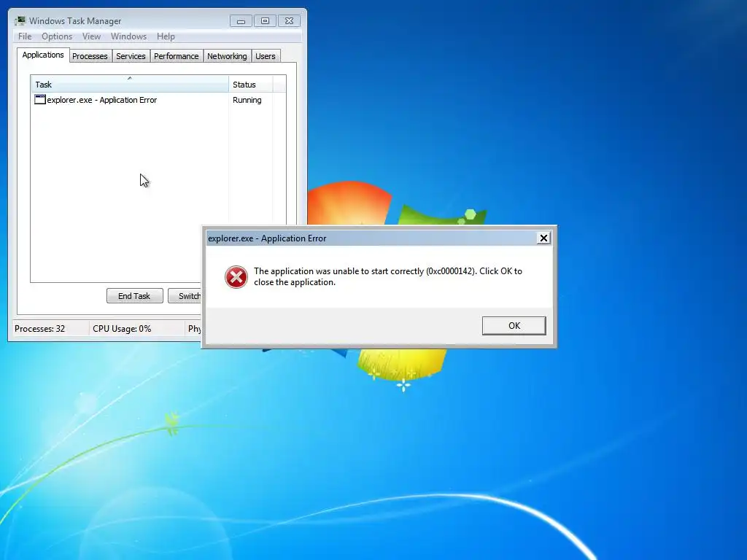Maximize the Windows Task Manager window

(265, 21)
